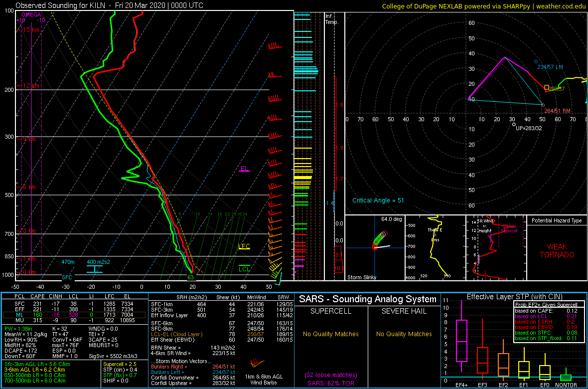Click the surface dewpoint value 63
Screen dimensions: 588x389
pos(190,277)
